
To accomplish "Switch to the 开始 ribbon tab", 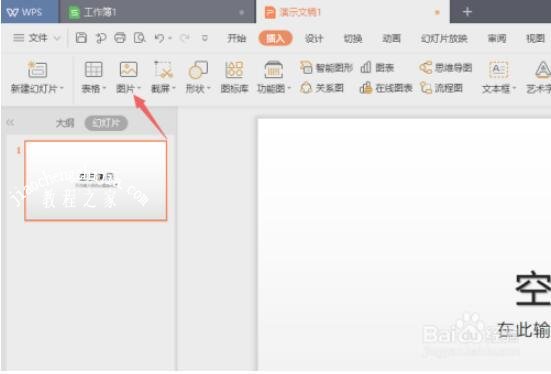I will [x=236, y=38].
